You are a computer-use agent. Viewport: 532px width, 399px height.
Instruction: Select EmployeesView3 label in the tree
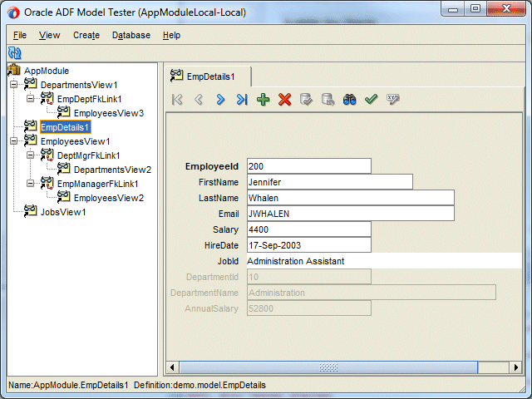[x=109, y=113]
